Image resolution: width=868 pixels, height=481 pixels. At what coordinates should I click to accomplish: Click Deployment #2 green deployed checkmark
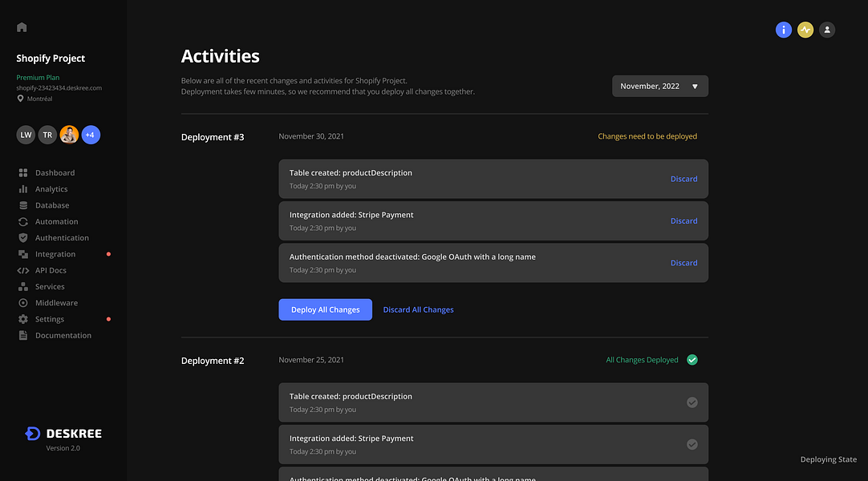point(692,360)
